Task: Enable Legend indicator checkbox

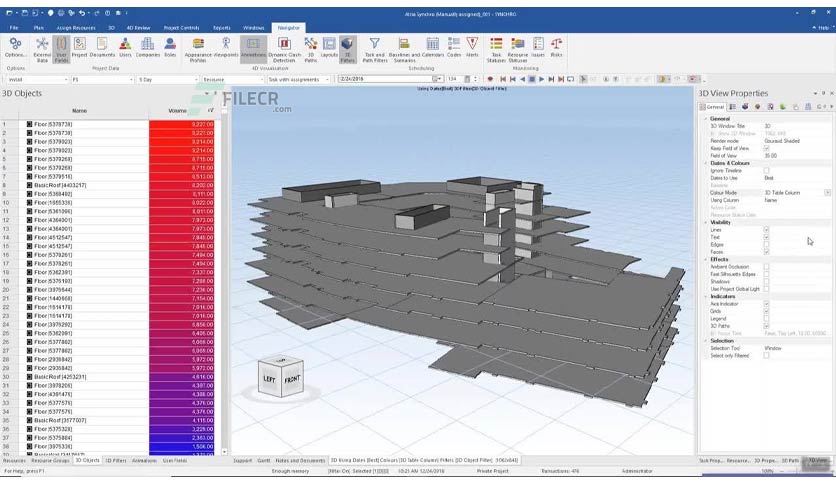Action: [766, 318]
